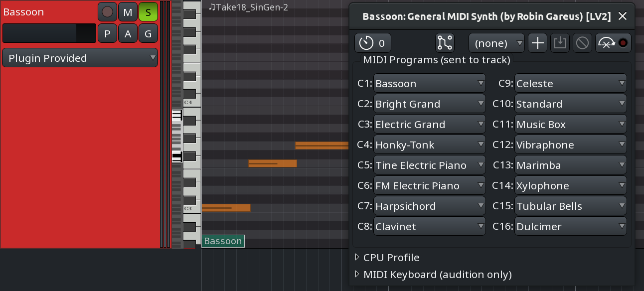Click the save preset icon
The image size is (644, 291).
(x=560, y=43)
